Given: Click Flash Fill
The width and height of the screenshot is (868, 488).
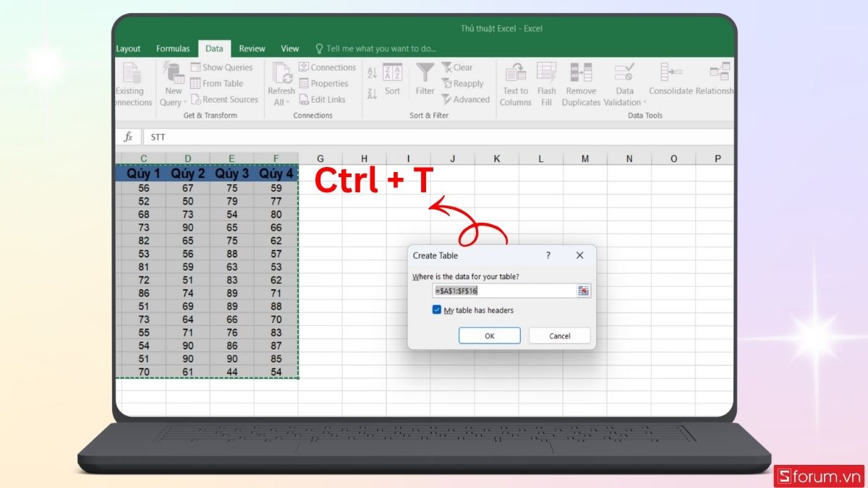Looking at the screenshot, I should (x=547, y=84).
